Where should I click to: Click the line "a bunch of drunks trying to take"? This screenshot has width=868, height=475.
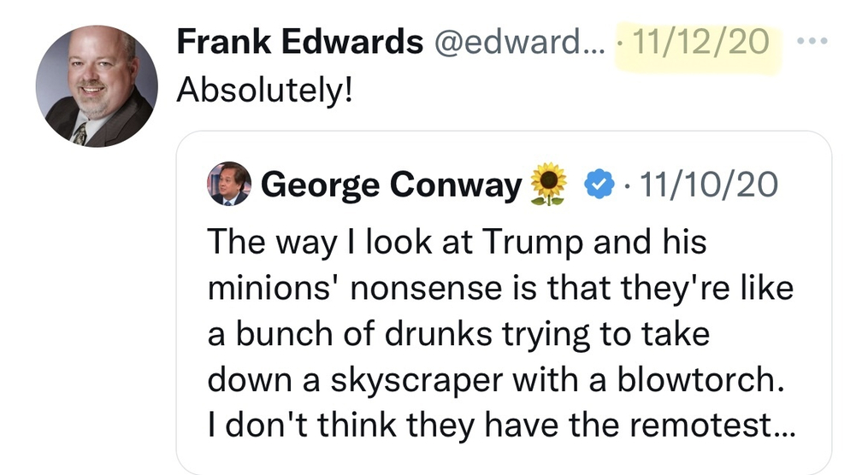click(x=458, y=335)
